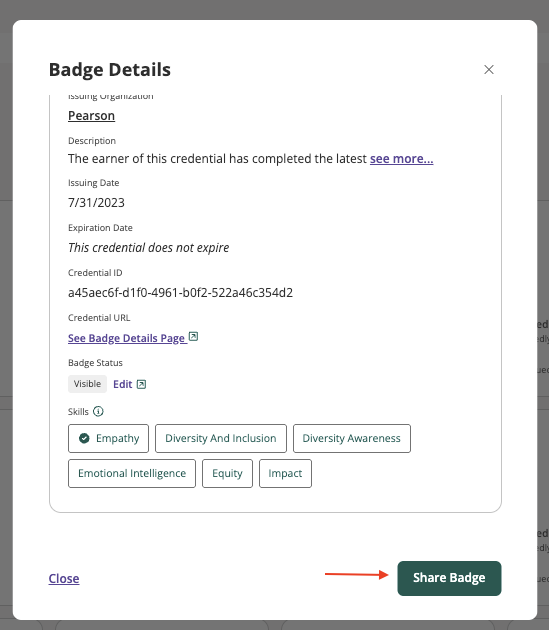
Task: Click the Badge Status label
Action: 95,363
